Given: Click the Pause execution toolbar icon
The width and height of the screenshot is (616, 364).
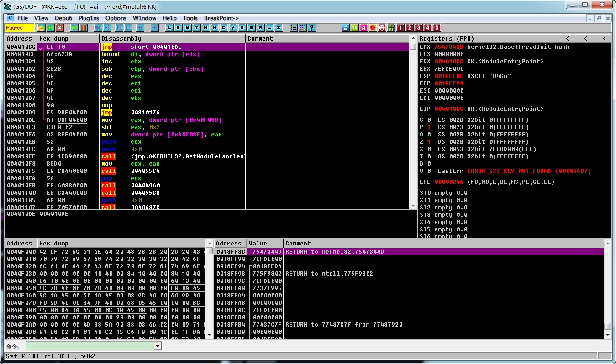Looking at the screenshot, I should (x=83, y=28).
